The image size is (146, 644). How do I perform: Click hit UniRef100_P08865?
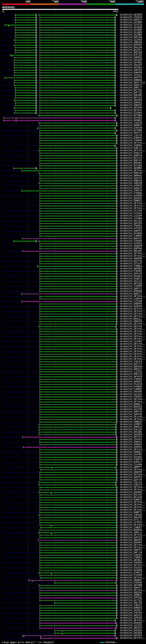pyautogui.click(x=131, y=387)
